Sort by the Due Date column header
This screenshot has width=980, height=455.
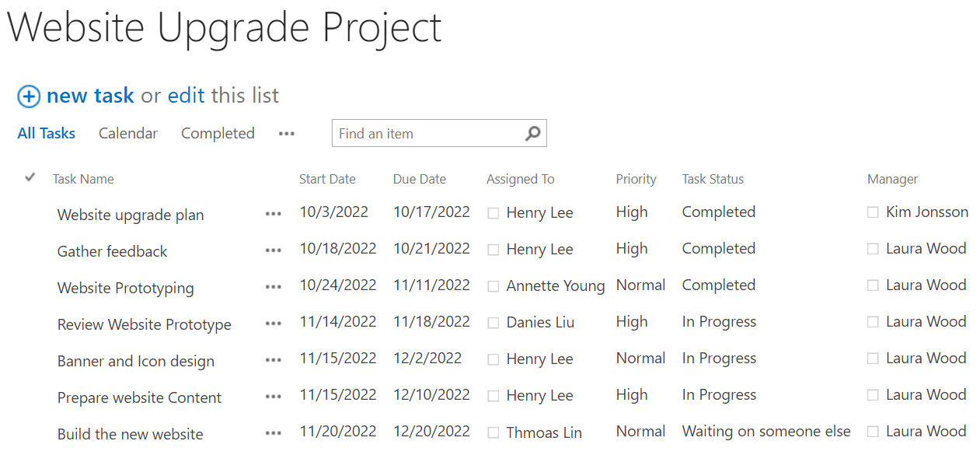click(420, 179)
